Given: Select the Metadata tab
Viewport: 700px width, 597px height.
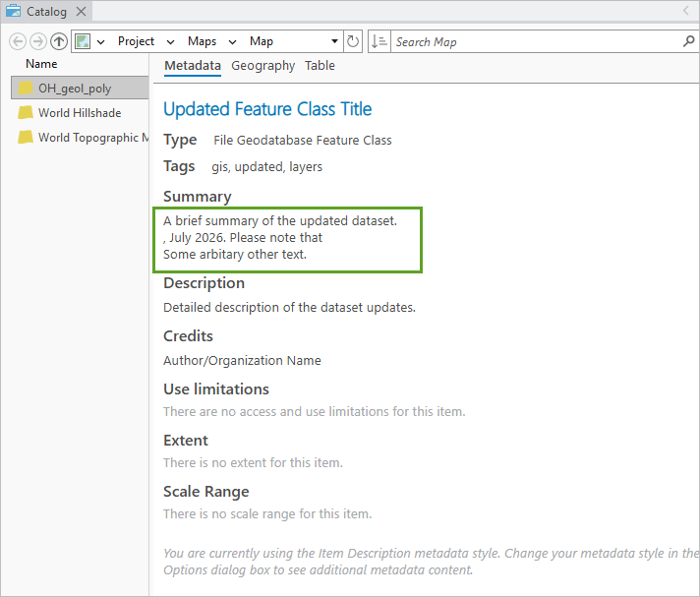Looking at the screenshot, I should (193, 66).
